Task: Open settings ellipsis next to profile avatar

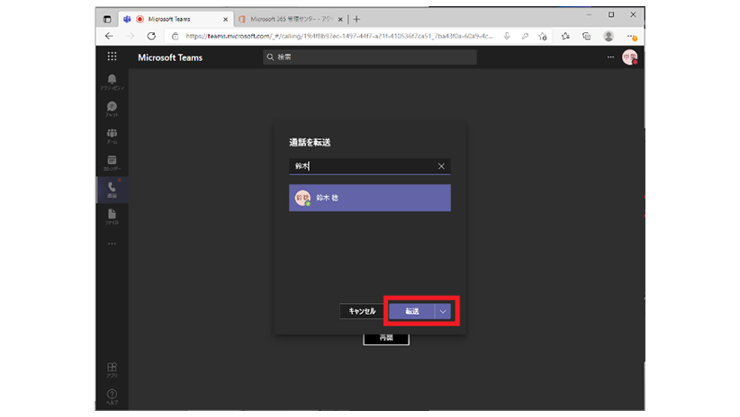Action: 611,57
